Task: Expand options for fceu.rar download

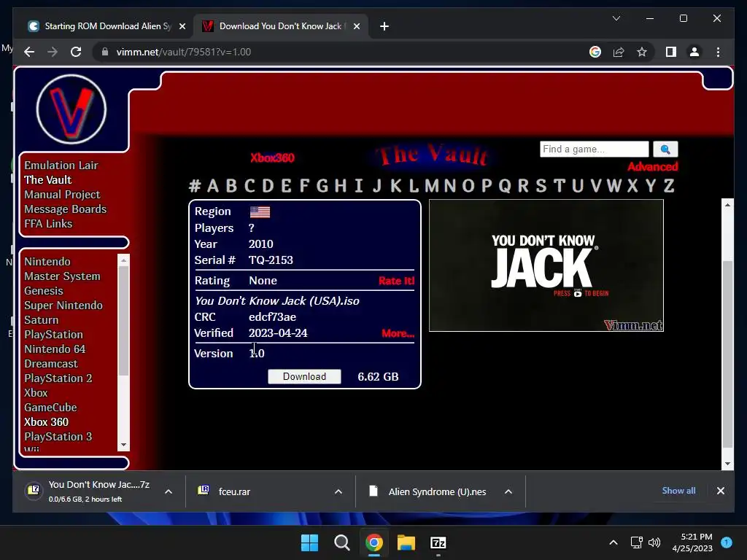Action: click(338, 491)
